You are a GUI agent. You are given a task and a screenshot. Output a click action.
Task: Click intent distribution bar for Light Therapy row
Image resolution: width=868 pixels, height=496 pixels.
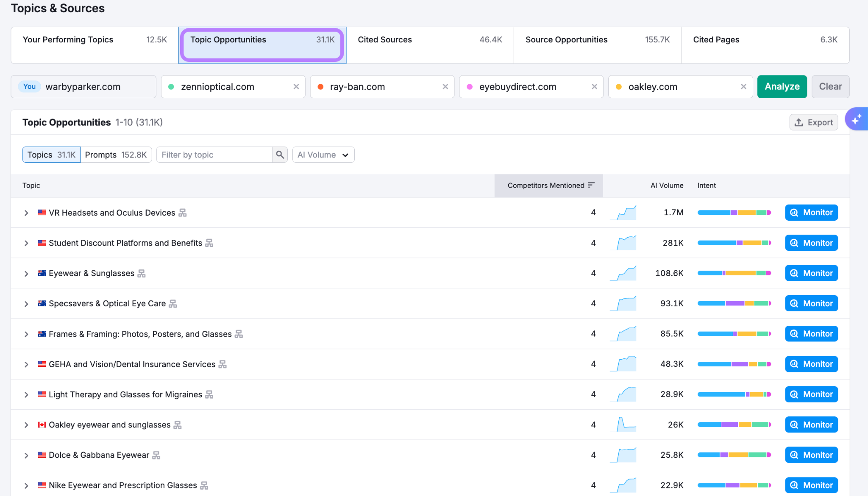(x=734, y=394)
